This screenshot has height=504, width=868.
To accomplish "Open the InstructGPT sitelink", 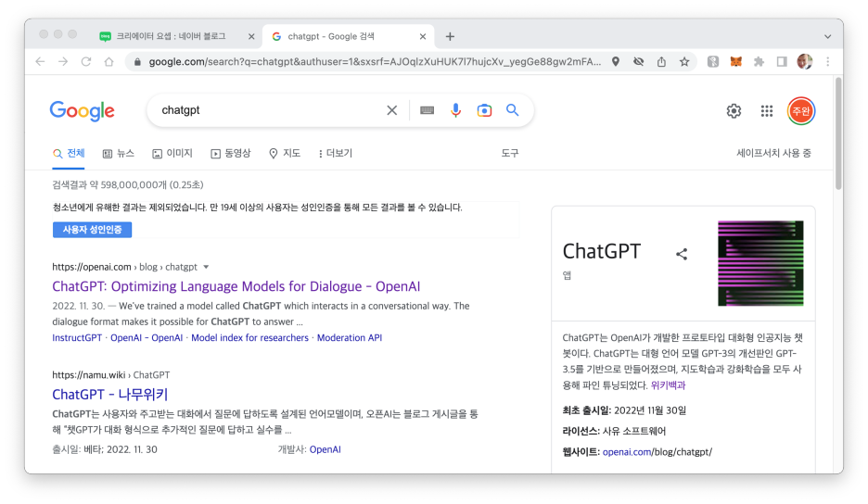I will point(77,338).
